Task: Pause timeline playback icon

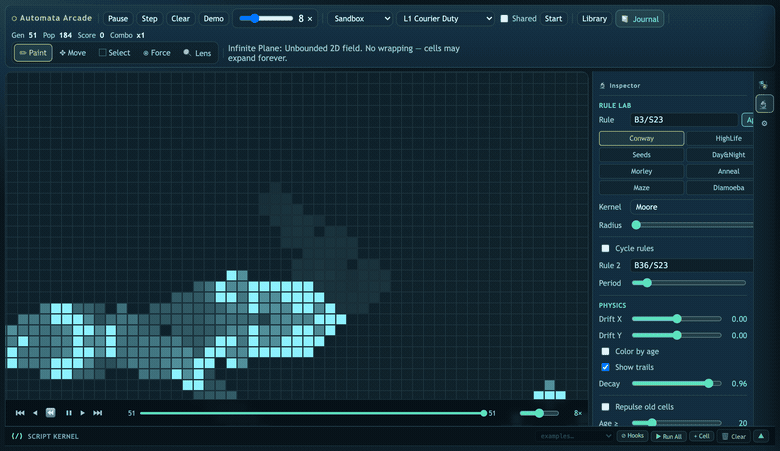Action: [69, 413]
